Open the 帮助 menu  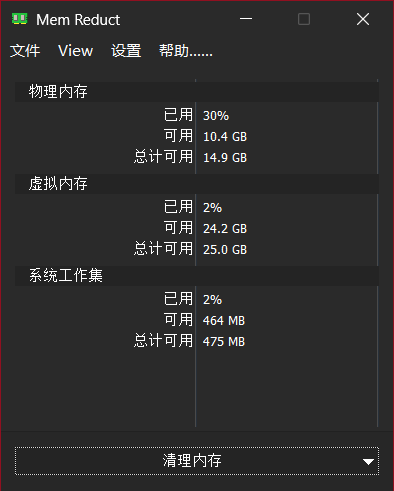pos(186,51)
